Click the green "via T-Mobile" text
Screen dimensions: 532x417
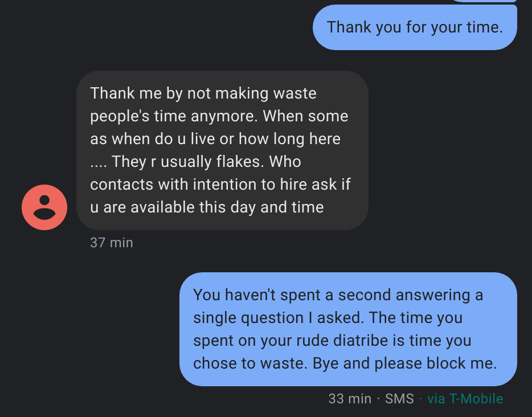point(465,399)
